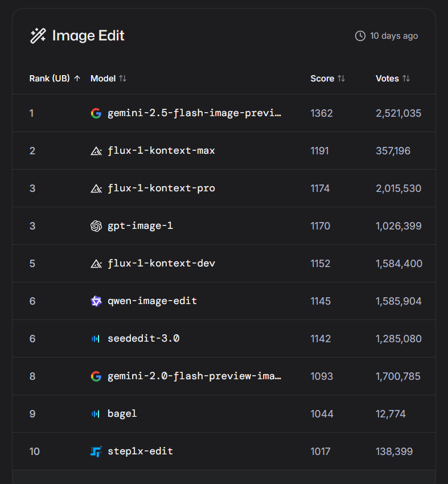Select the score value 1362
This screenshot has height=484, width=448.
click(322, 113)
